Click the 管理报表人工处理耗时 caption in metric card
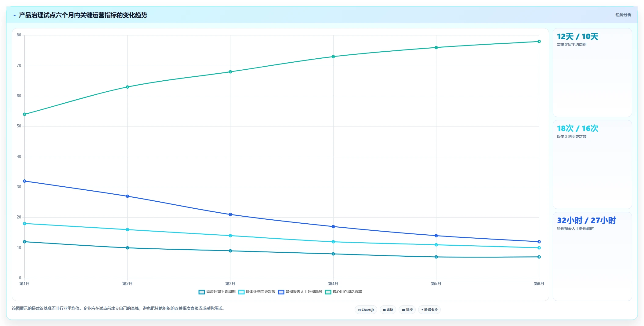This screenshot has width=644, height=326. pos(575,229)
